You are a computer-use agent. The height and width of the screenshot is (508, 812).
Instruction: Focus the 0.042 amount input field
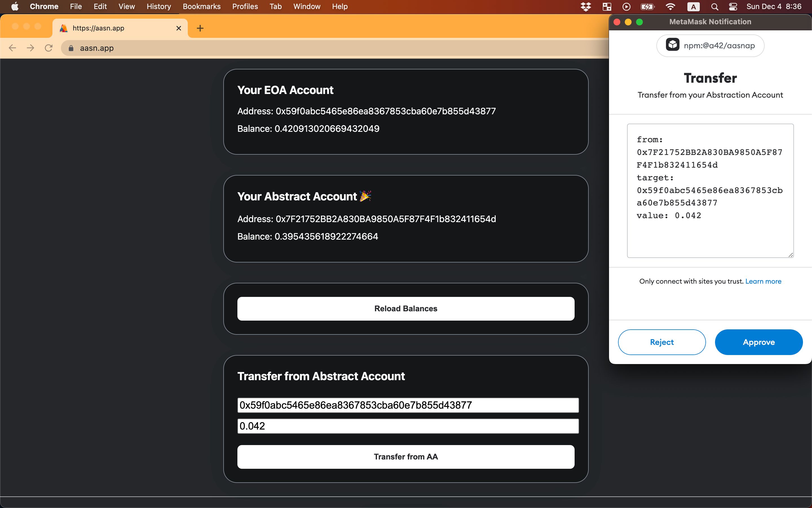click(x=408, y=426)
